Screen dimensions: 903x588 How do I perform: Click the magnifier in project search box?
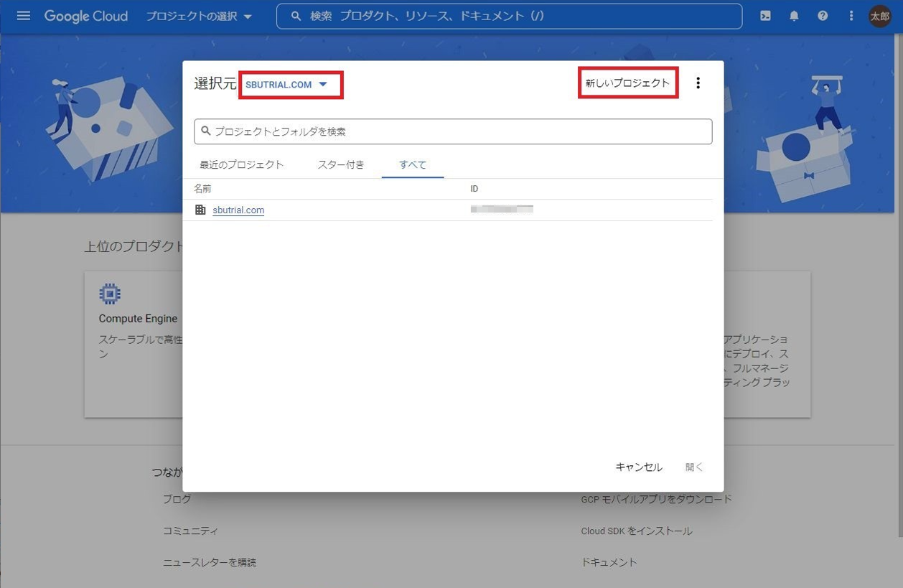click(x=206, y=131)
